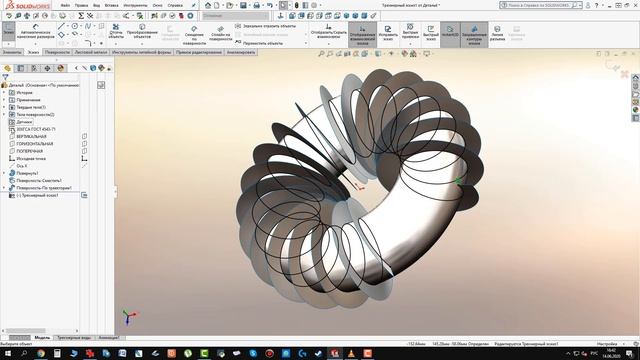Screen dimensions: 640x360
Task: Open the PropertyManager tab icon
Action: tap(21, 68)
